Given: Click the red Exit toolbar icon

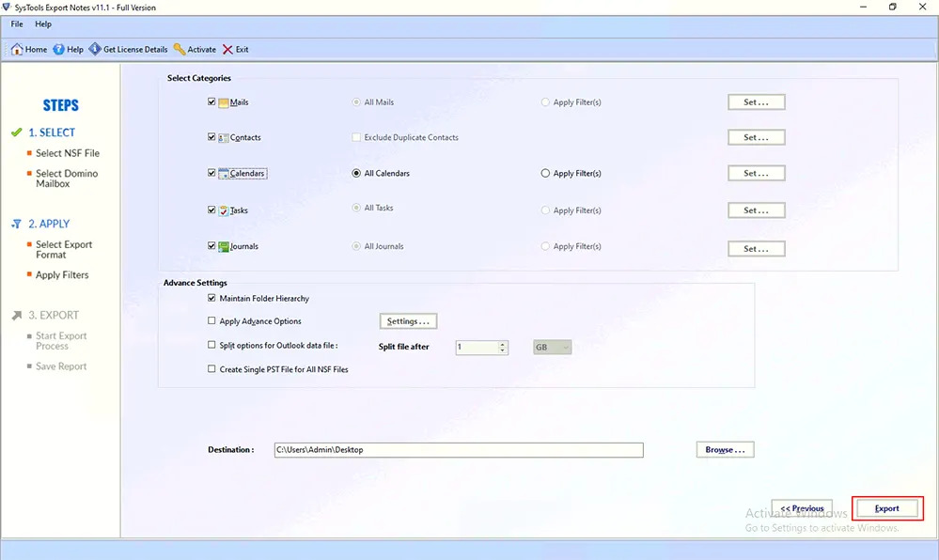Looking at the screenshot, I should point(227,49).
